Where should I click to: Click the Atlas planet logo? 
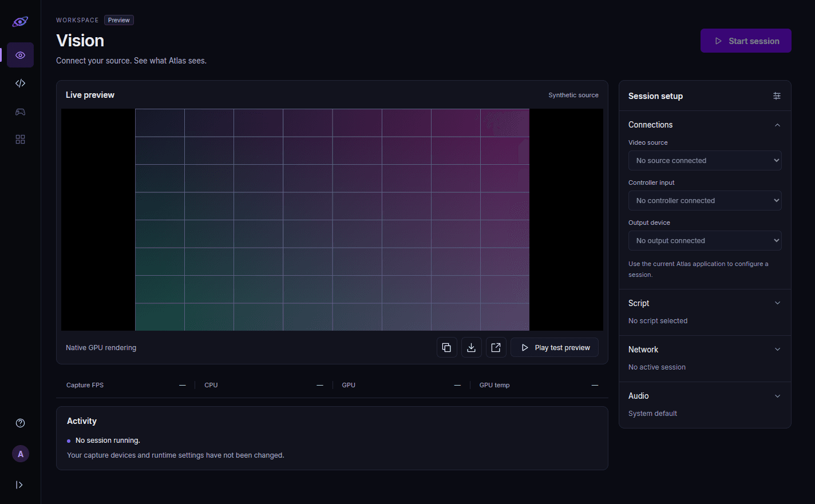tap(20, 22)
